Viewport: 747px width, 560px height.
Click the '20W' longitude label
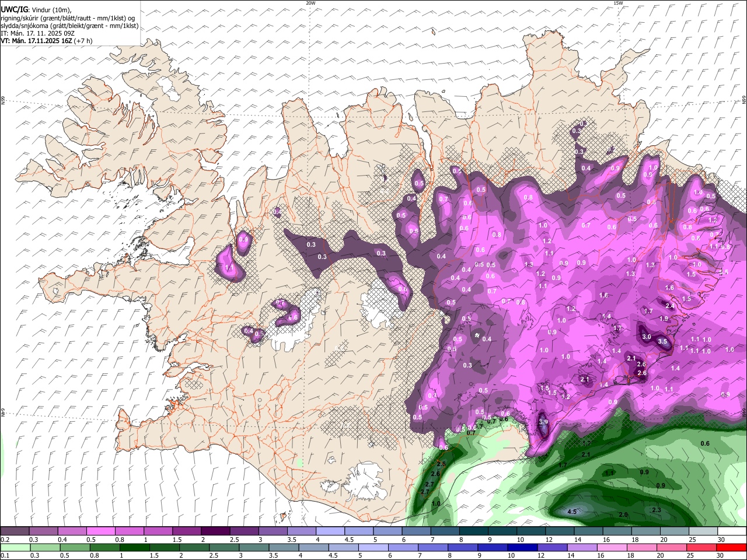(310, 3)
